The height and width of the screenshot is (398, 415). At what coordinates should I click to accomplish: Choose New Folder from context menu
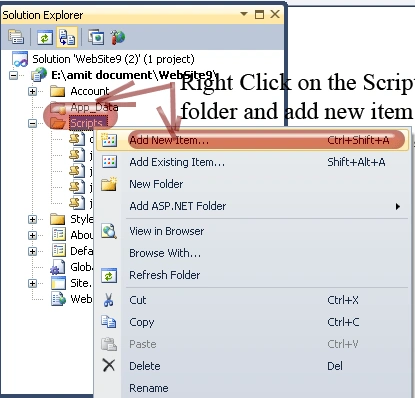tap(252, 184)
